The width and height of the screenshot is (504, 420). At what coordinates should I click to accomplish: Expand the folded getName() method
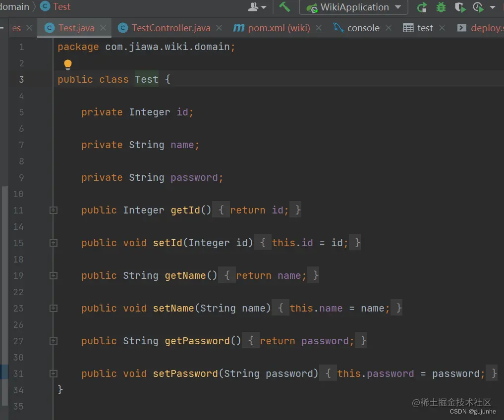[x=54, y=275]
